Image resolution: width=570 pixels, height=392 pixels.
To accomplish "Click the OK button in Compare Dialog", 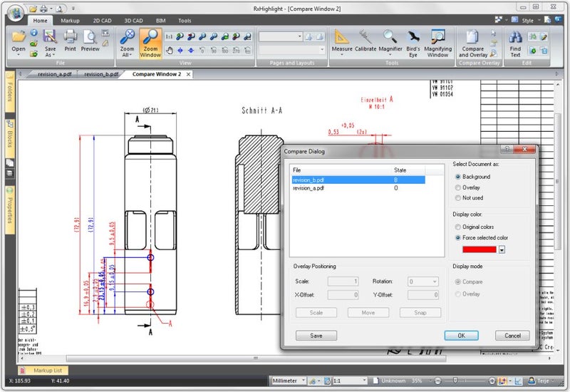I will pyautogui.click(x=461, y=336).
